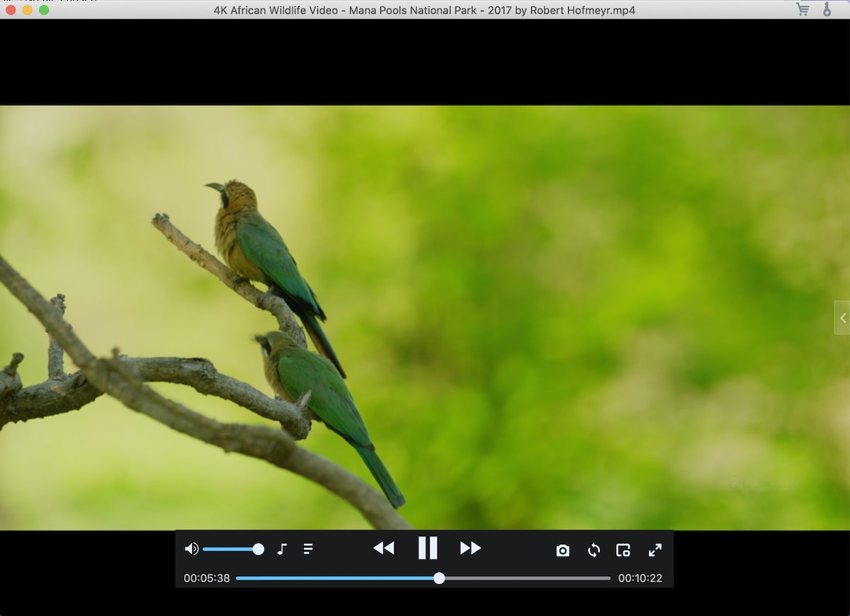Take a snapshot with the camera icon
The height and width of the screenshot is (616, 850).
click(562, 550)
